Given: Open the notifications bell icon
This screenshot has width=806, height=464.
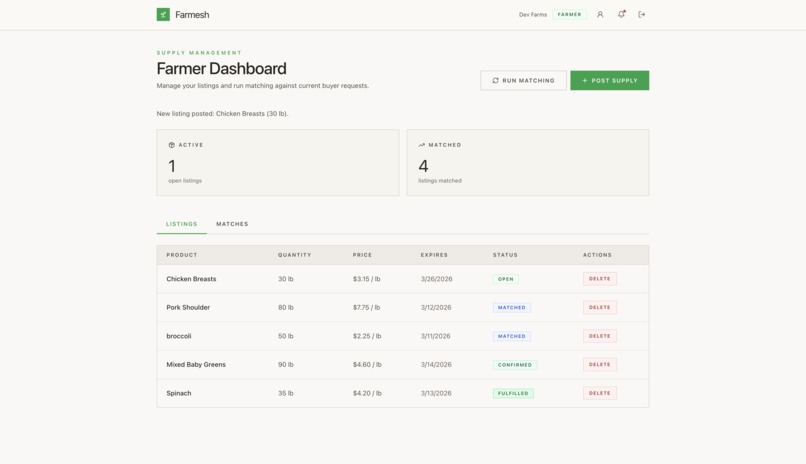Looking at the screenshot, I should (621, 14).
